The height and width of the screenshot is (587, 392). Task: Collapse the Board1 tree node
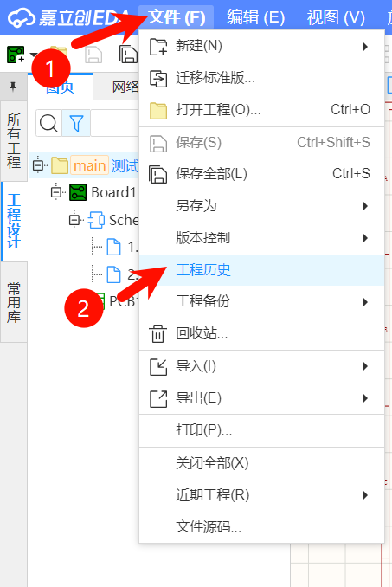click(56, 192)
